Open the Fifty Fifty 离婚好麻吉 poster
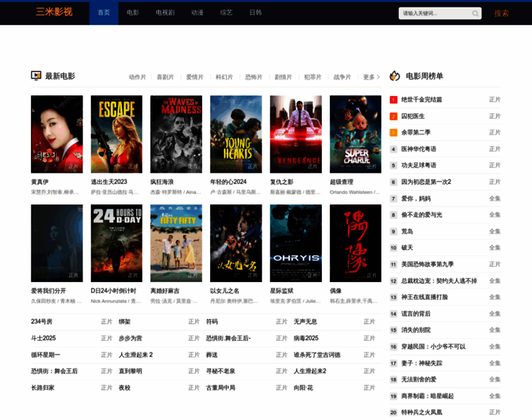Screen dimensions: 532x420 pos(176,243)
